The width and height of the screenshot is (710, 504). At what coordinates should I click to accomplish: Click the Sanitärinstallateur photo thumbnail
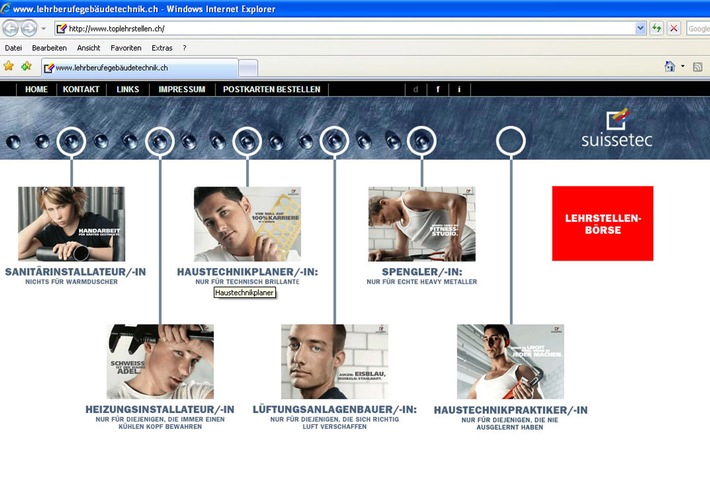[x=71, y=223]
